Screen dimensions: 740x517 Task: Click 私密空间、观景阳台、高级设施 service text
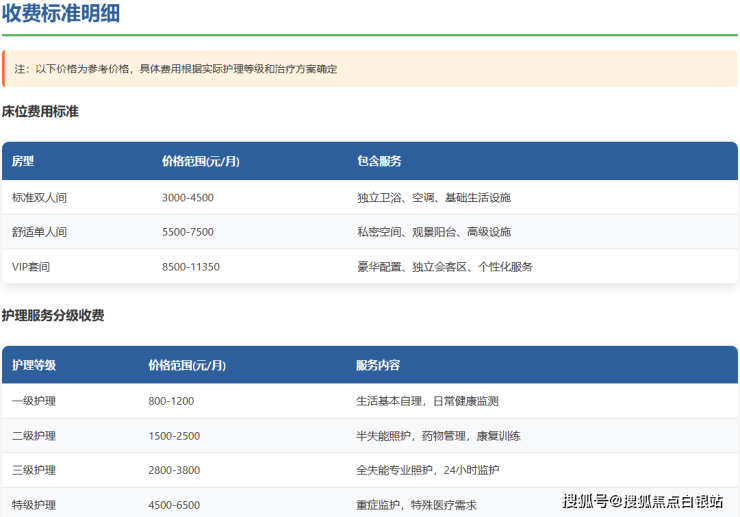pyautogui.click(x=434, y=232)
